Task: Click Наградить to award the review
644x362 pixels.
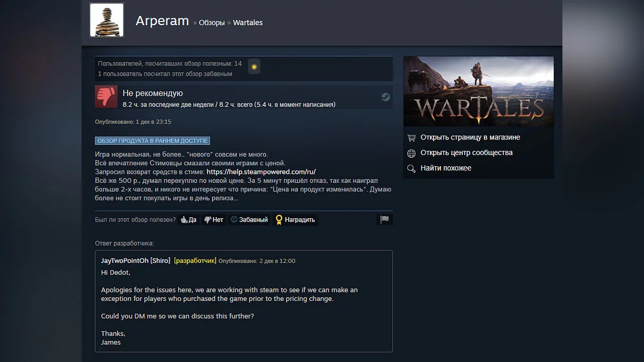Action: point(295,219)
